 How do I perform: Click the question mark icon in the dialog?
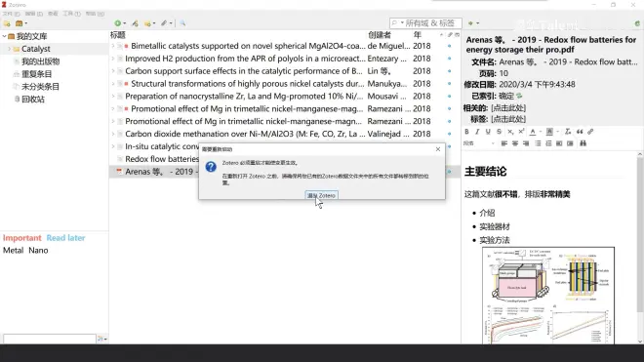tap(211, 167)
